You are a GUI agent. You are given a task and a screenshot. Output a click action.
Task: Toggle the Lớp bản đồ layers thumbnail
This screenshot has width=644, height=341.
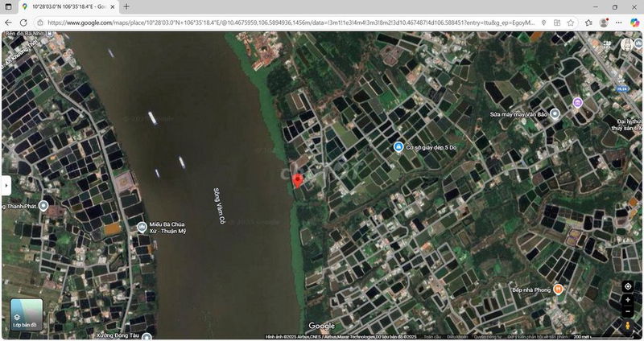click(27, 314)
